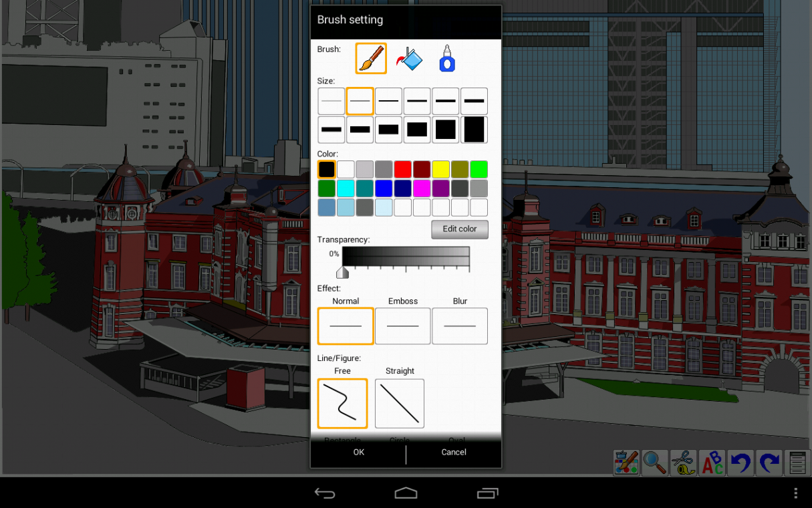Pick the yellow color swatch
Image resolution: width=812 pixels, height=508 pixels.
pyautogui.click(x=440, y=169)
